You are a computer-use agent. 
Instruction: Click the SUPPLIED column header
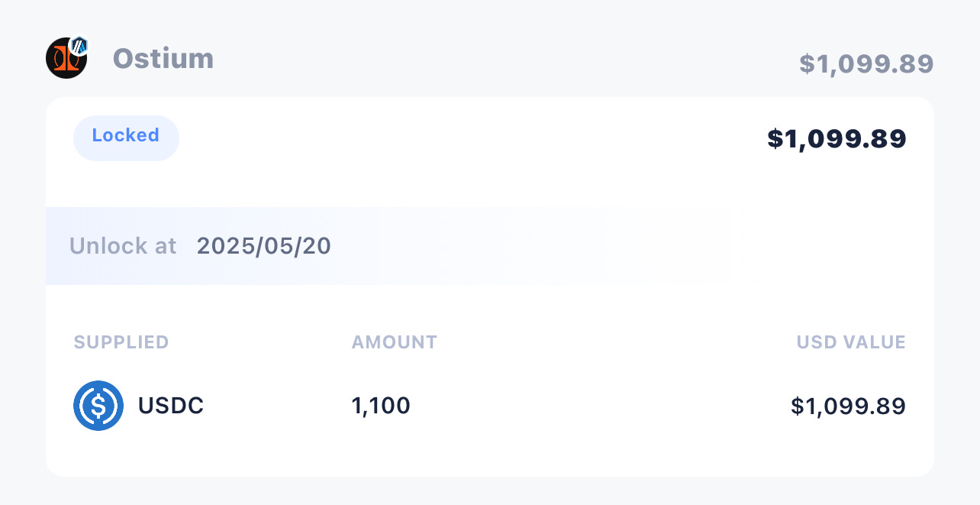(121, 342)
